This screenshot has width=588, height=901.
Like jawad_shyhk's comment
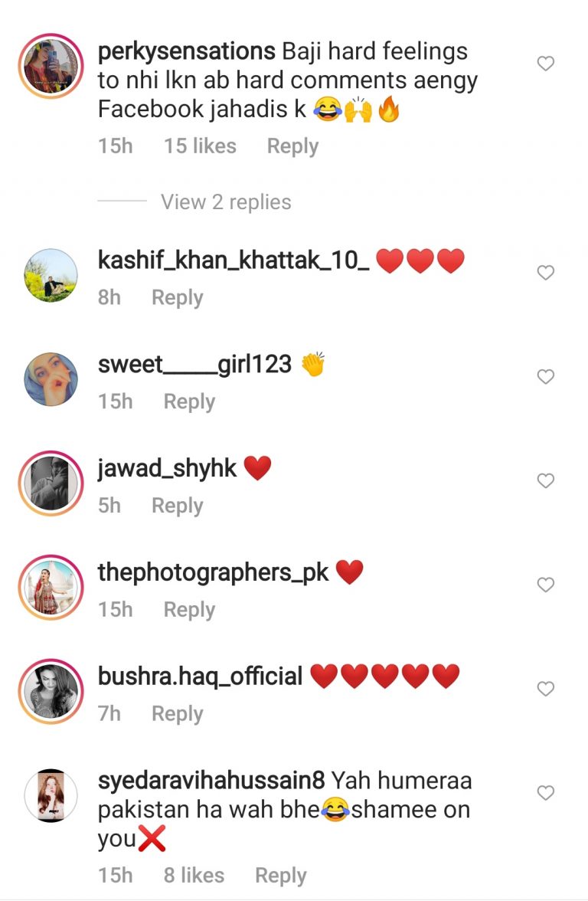coord(545,480)
